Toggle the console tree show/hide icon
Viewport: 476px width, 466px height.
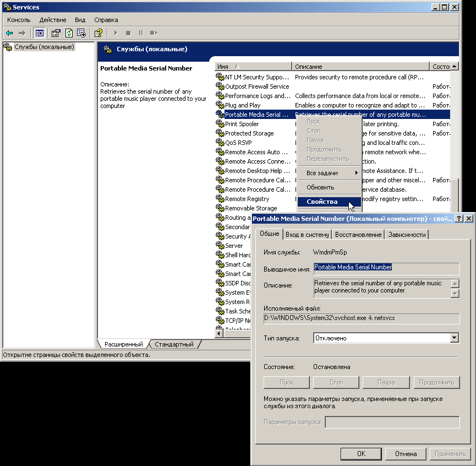[x=39, y=33]
